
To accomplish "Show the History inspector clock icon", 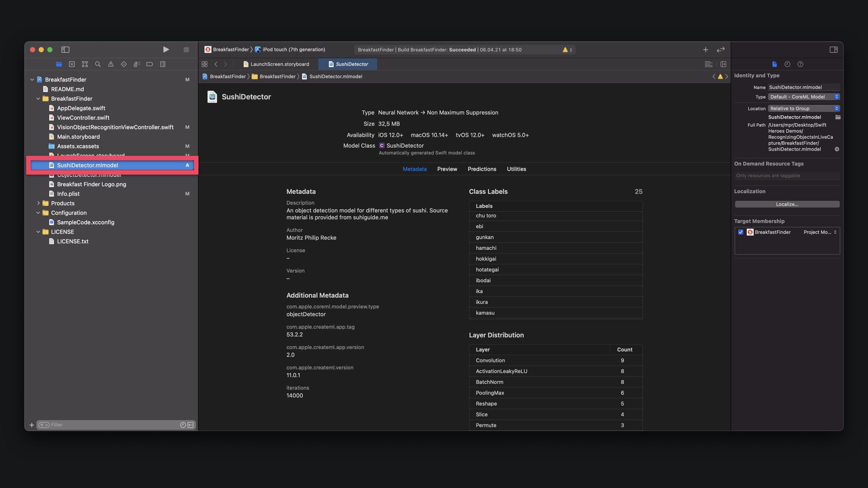I will coord(787,64).
